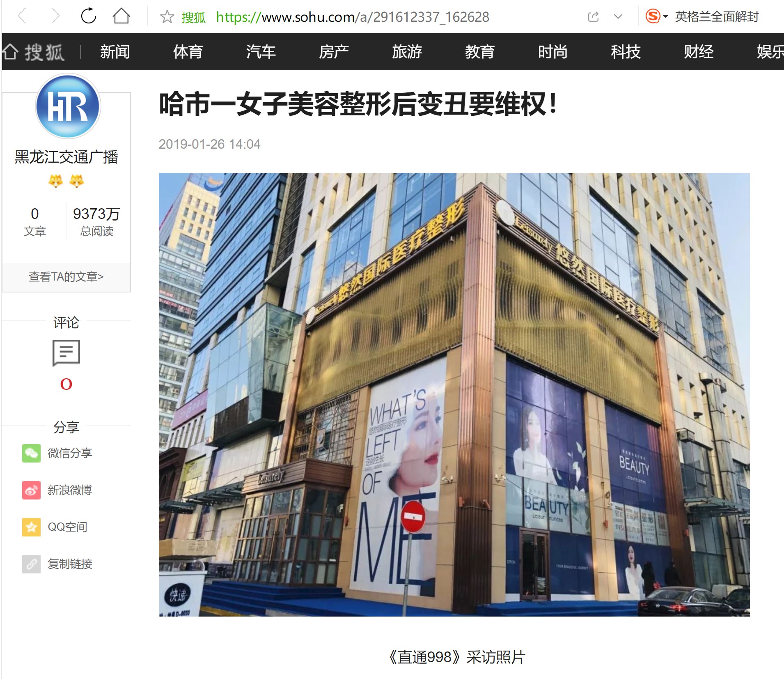Image resolution: width=784 pixels, height=679 pixels.
Task: Click the 分享 section heading
Action: (x=66, y=427)
